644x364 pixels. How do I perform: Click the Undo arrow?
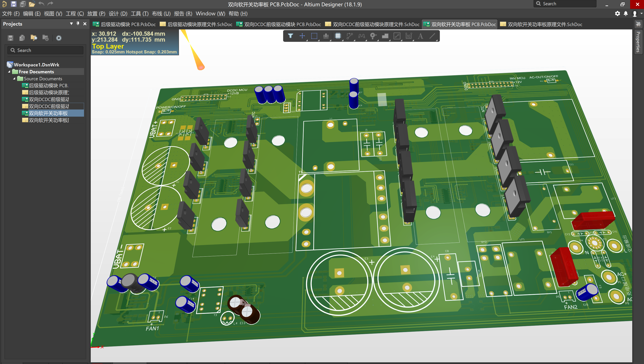41,4
